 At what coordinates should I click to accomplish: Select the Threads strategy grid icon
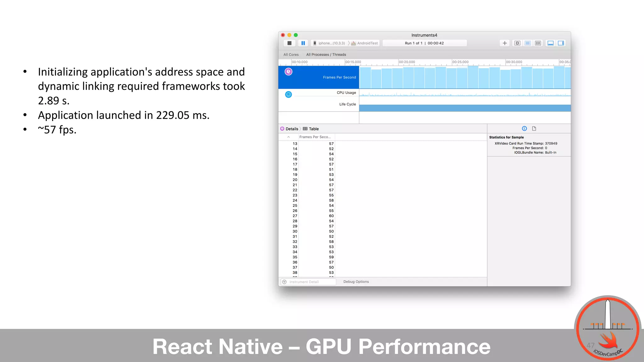coord(538,43)
